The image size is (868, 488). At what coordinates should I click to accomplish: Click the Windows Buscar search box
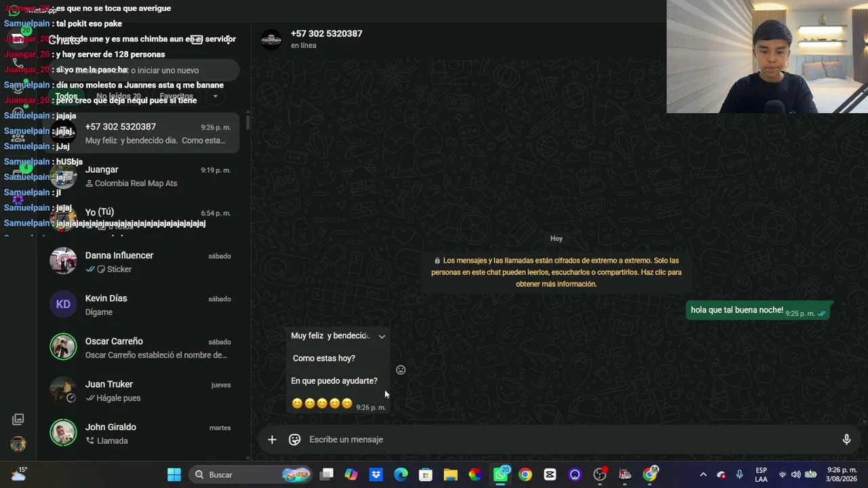coord(250,474)
